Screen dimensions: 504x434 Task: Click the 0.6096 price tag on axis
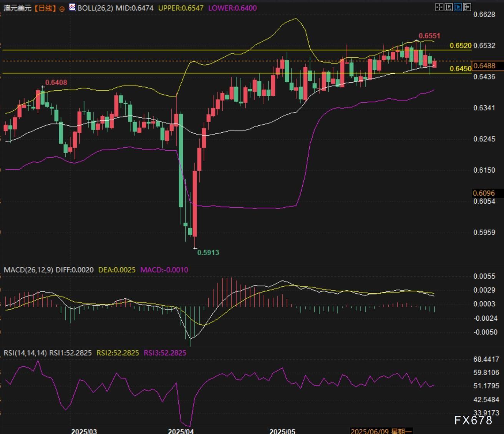(x=484, y=193)
